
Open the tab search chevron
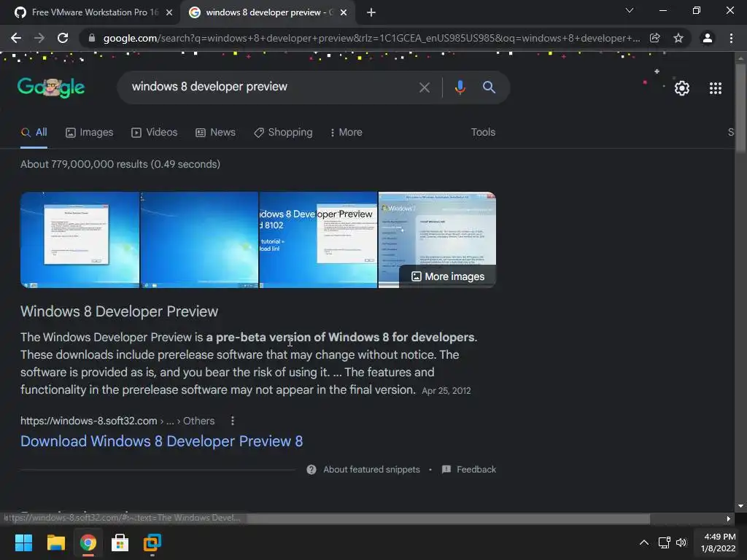630,10
